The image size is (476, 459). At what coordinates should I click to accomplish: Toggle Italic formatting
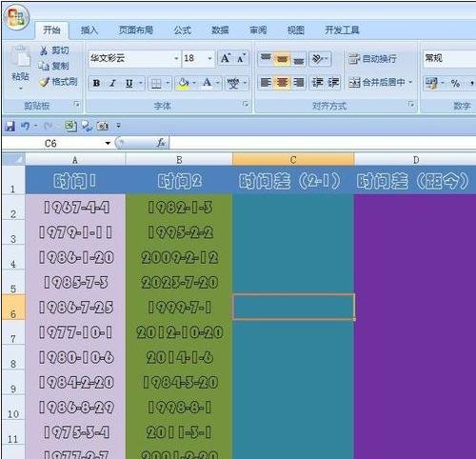pos(112,83)
